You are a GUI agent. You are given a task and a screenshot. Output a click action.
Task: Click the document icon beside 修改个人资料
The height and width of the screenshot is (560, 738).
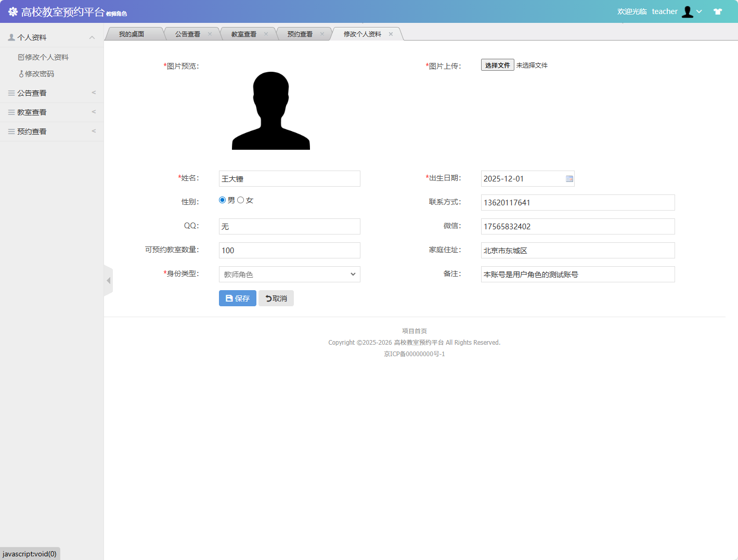21,57
